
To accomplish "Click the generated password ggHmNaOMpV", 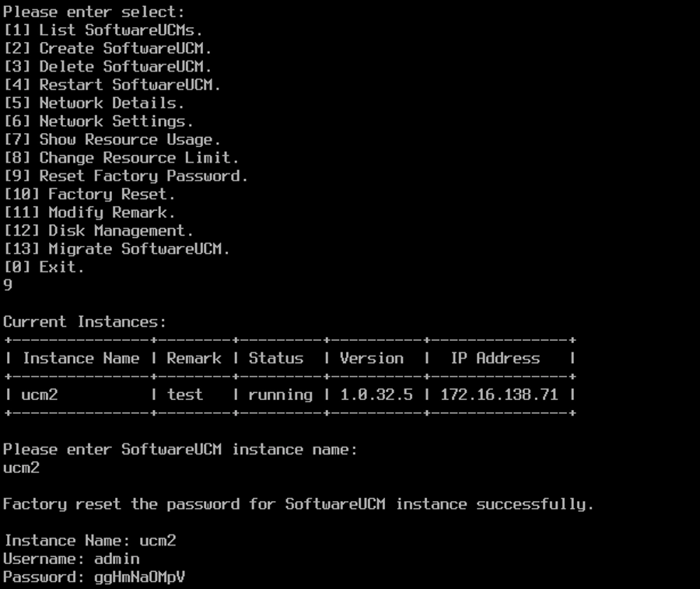I will click(139, 577).
